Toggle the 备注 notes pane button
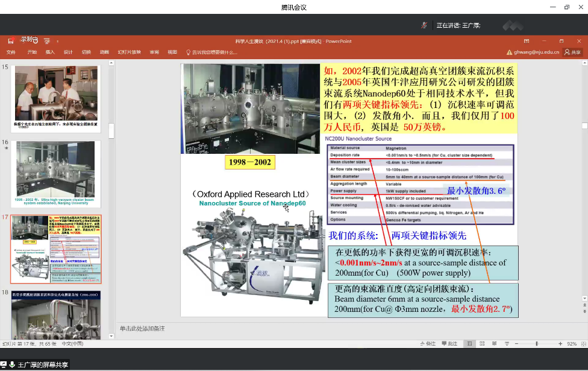Screen dimensions: 588x371 (427, 343)
